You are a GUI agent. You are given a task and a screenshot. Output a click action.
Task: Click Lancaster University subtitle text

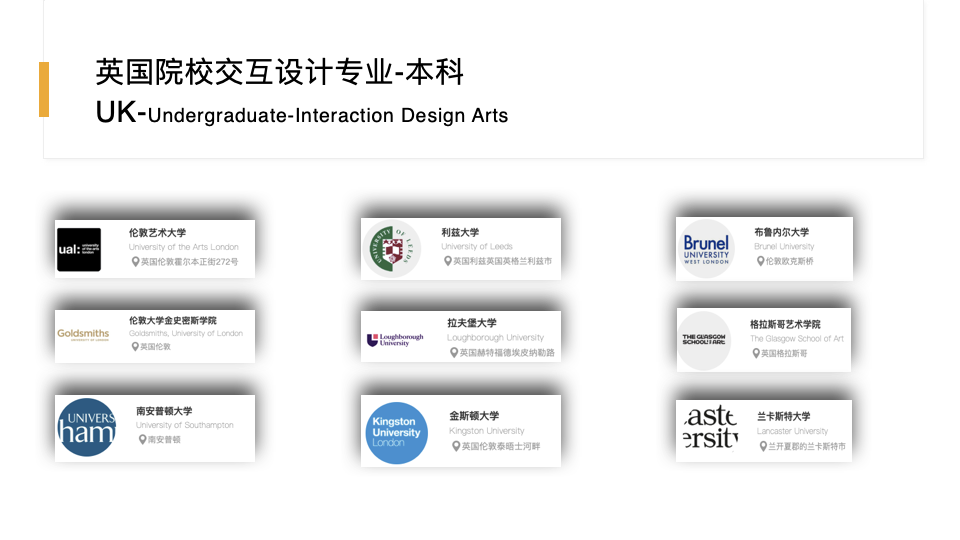click(x=792, y=431)
